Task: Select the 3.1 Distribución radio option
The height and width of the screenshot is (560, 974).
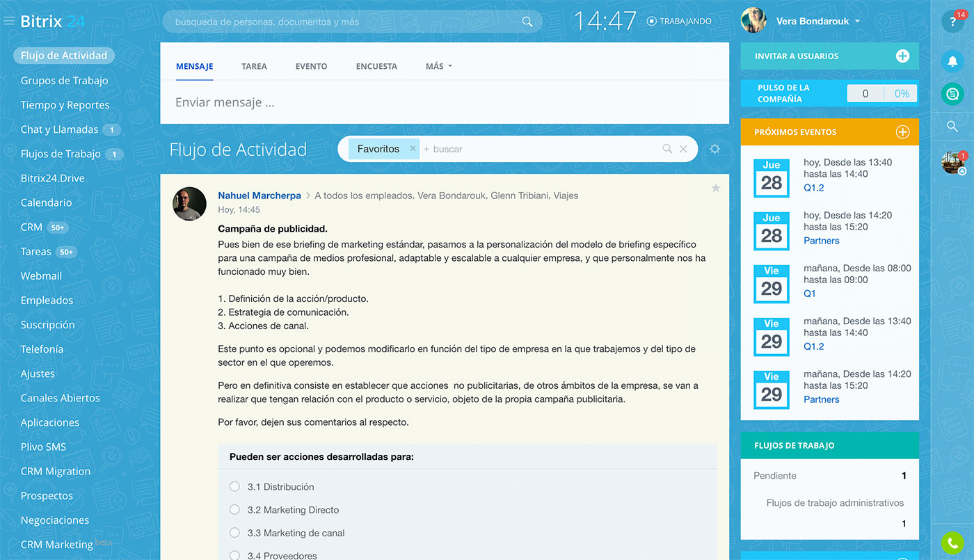Action: 234,486
